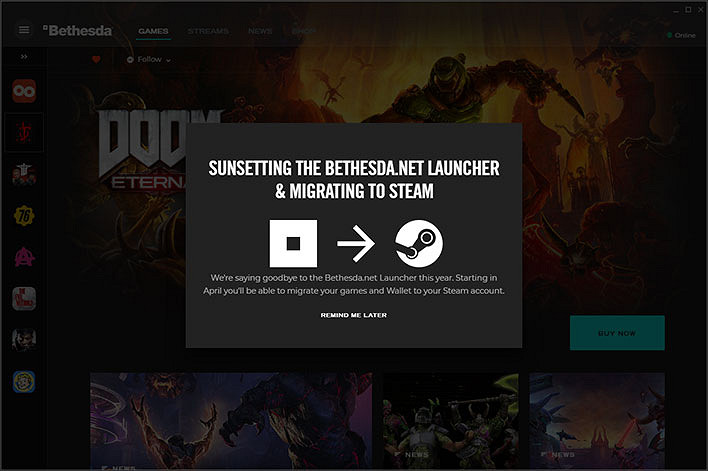Click the Steam logo in the dialog
Screen dimensions: 708x471
click(x=420, y=243)
